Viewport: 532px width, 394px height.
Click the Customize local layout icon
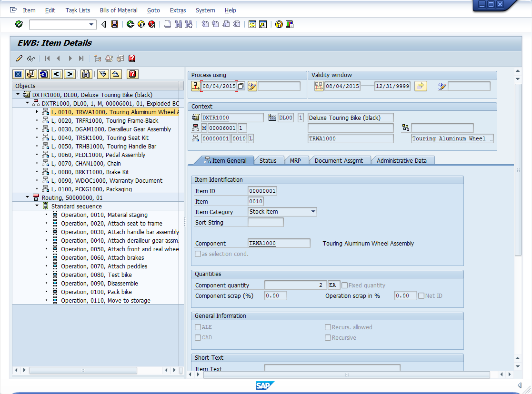[x=290, y=24]
